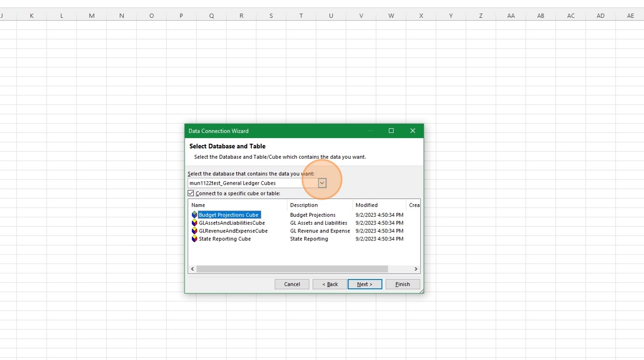The image size is (644, 360).
Task: Click the 'State Reporting' description cell
Action: [x=309, y=239]
